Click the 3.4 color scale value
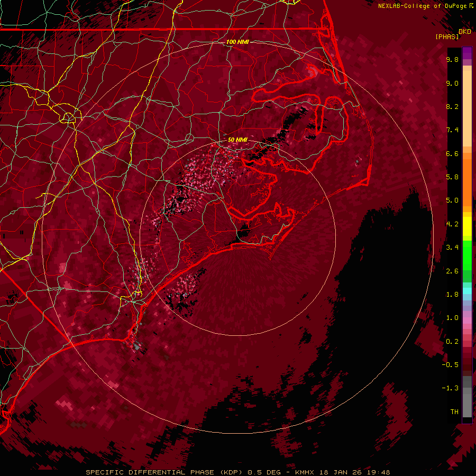 click(x=452, y=248)
